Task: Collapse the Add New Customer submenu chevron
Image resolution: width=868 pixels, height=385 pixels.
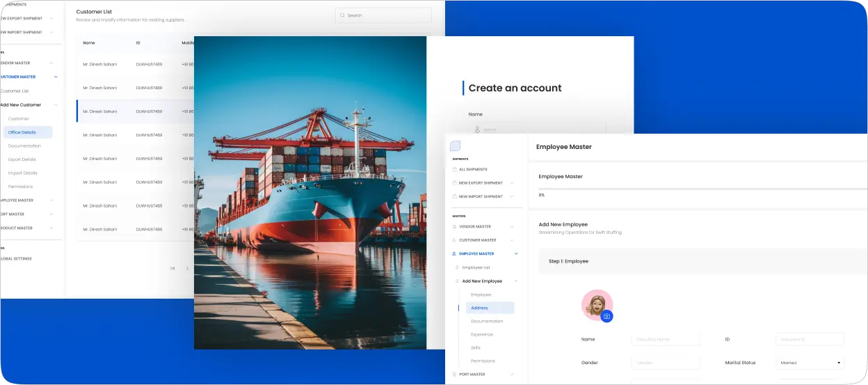Action: tap(56, 105)
